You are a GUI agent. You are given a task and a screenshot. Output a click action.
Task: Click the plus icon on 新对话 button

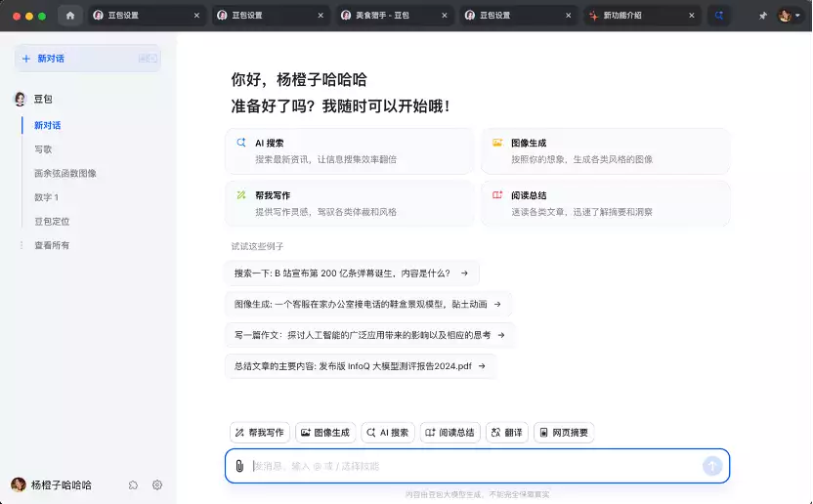click(x=26, y=59)
